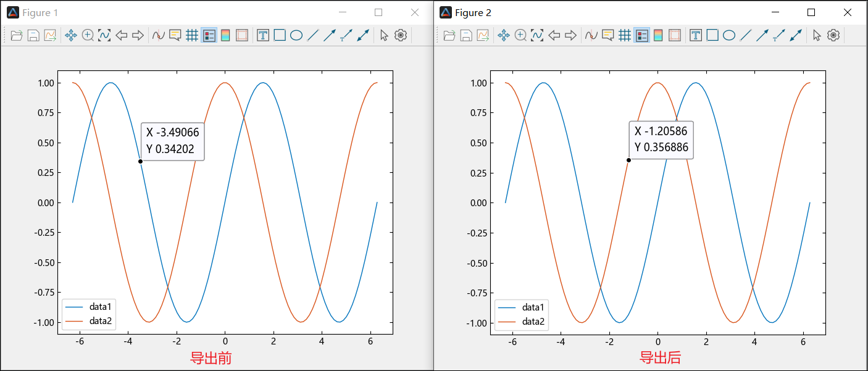The width and height of the screenshot is (868, 371).
Task: Pick rectangle drawing tool in Figure 1
Action: pyautogui.click(x=280, y=35)
